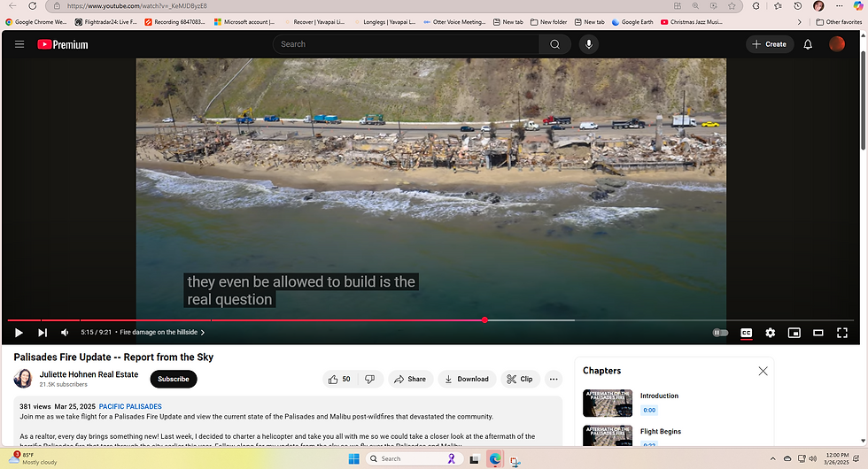Open the Otter Voice Meeting bookmark
868x469 pixels.
(x=453, y=22)
